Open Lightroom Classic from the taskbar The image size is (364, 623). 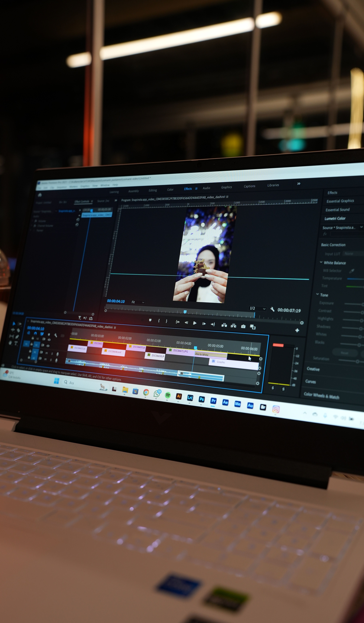coord(190,398)
